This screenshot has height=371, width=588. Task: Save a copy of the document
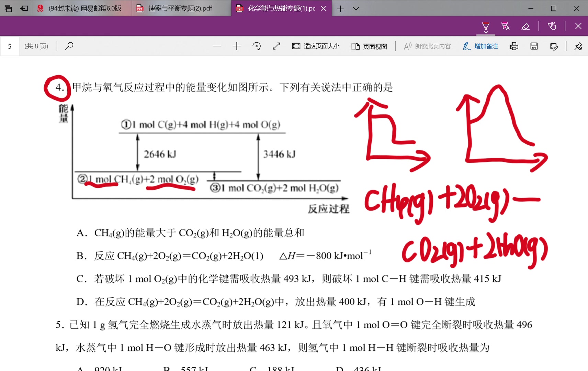tap(554, 46)
